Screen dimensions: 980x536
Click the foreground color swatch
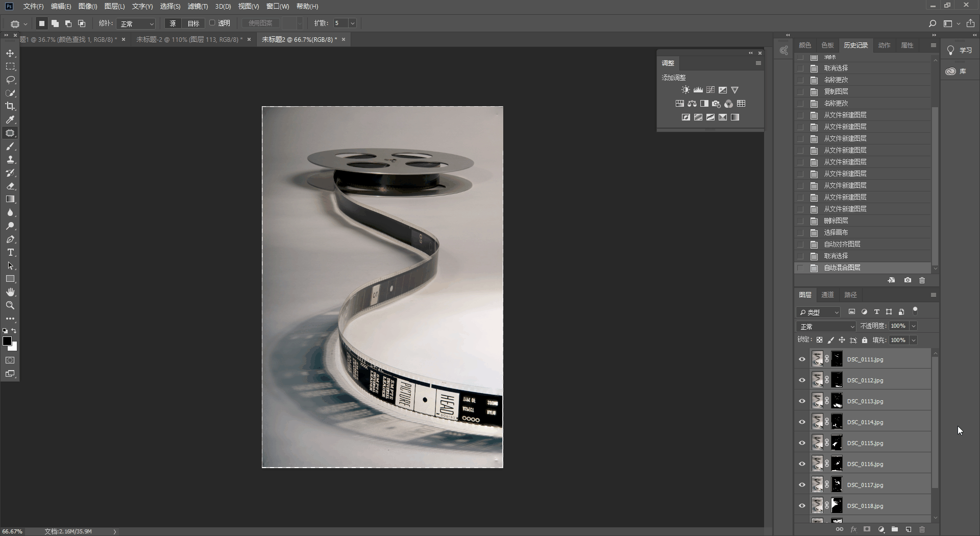pos(7,341)
